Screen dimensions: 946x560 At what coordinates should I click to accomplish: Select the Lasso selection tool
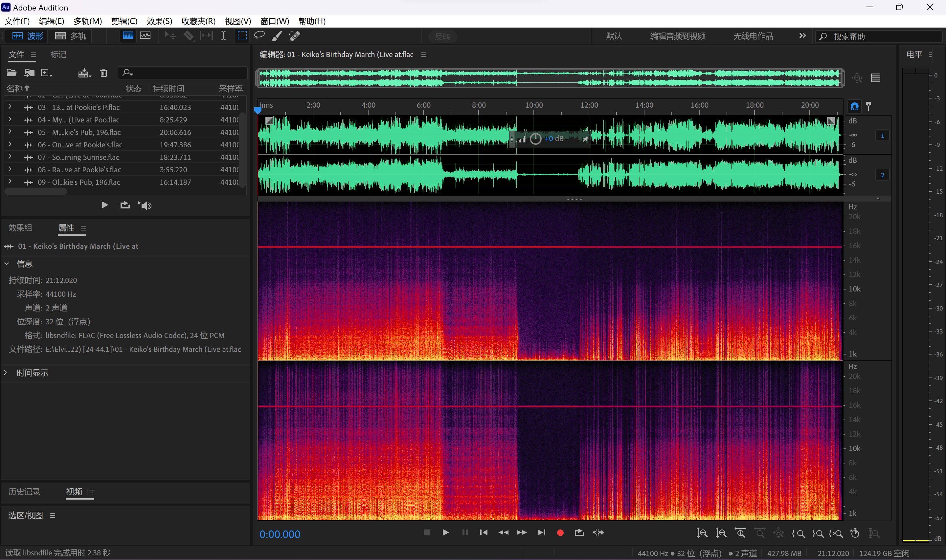click(x=259, y=36)
